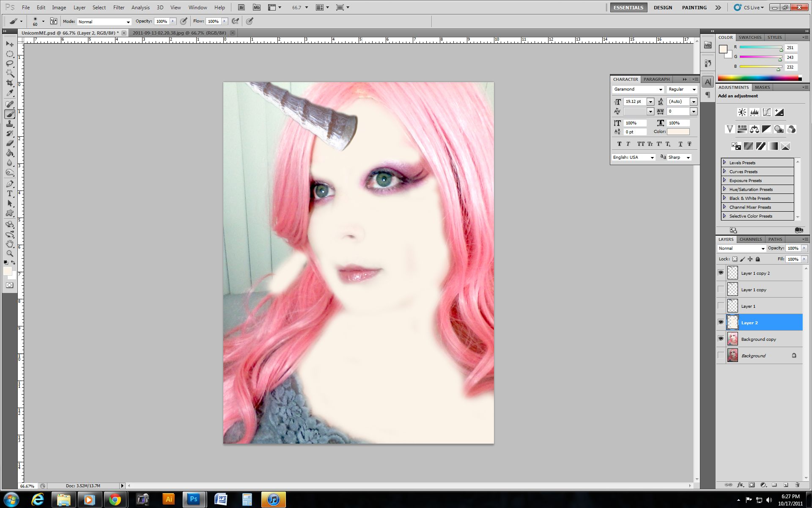Show locked Background layer visibility
Screen dimensions: 812x508
coord(721,355)
